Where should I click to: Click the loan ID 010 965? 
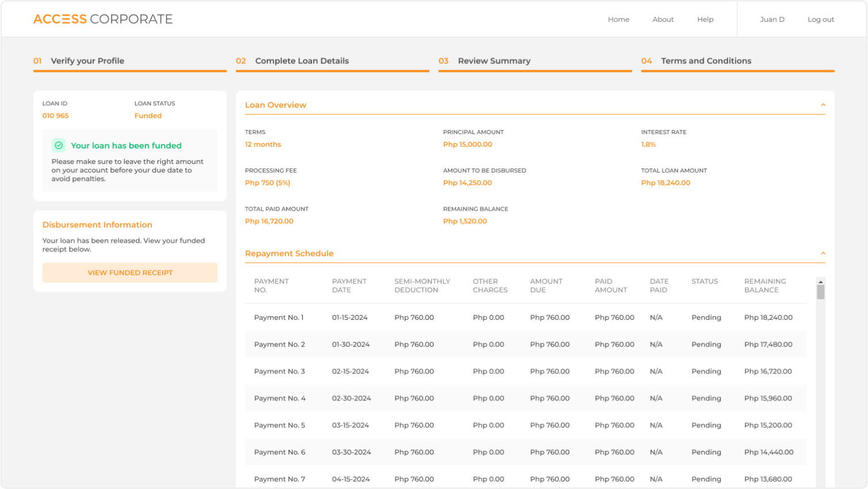coord(55,116)
